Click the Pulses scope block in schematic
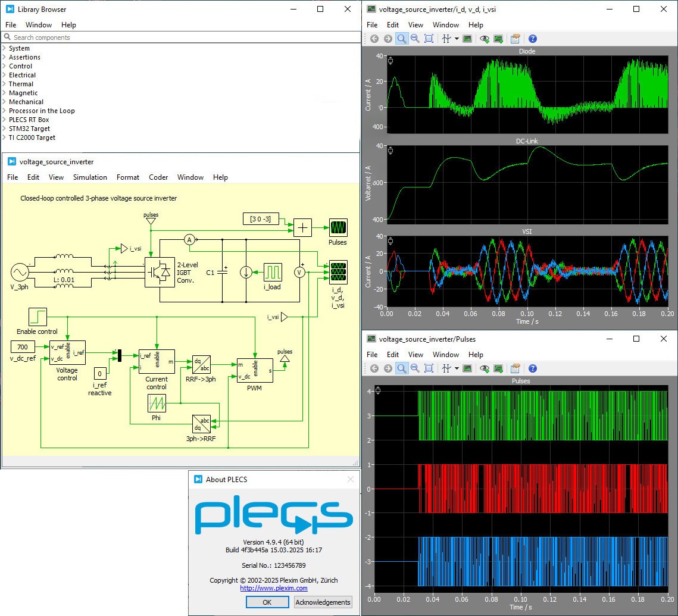678x616 pixels. 338,227
